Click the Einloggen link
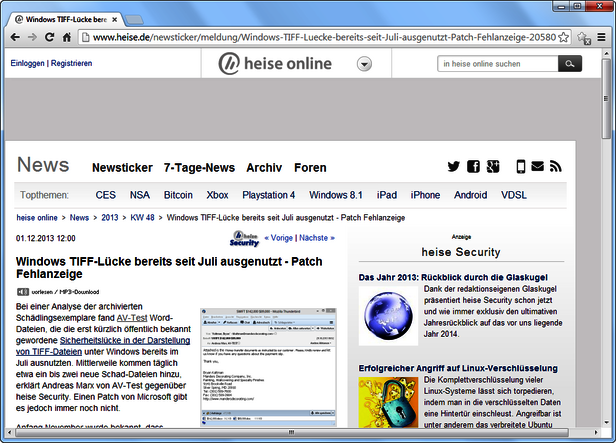 [x=27, y=63]
